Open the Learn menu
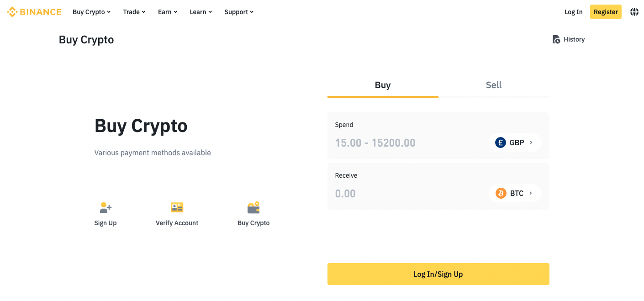 pos(201,12)
